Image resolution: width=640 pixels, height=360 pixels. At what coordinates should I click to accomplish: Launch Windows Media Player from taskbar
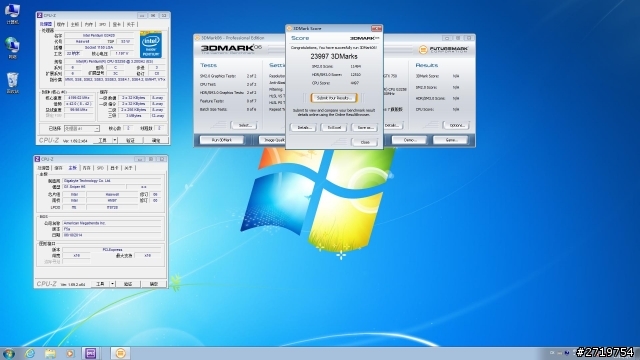point(70,353)
